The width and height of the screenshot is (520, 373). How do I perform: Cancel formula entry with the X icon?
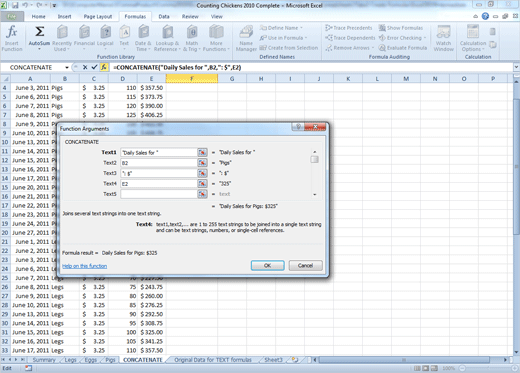(x=85, y=67)
